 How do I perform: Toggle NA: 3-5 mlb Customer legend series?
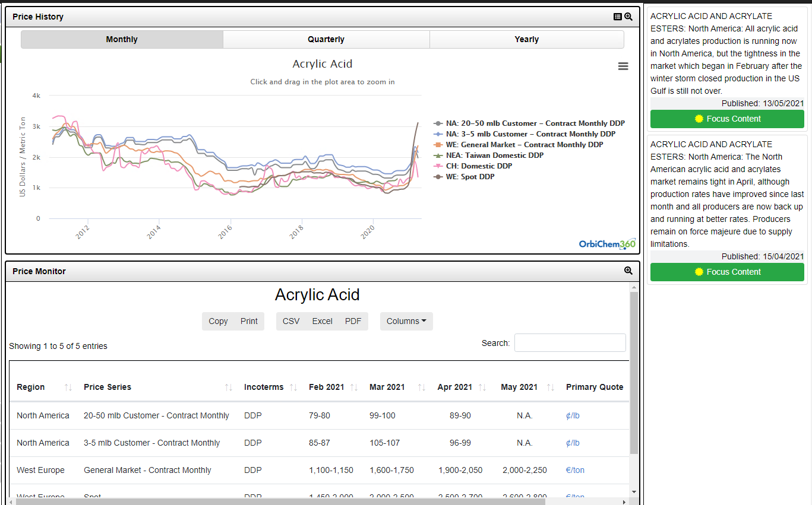(x=525, y=134)
